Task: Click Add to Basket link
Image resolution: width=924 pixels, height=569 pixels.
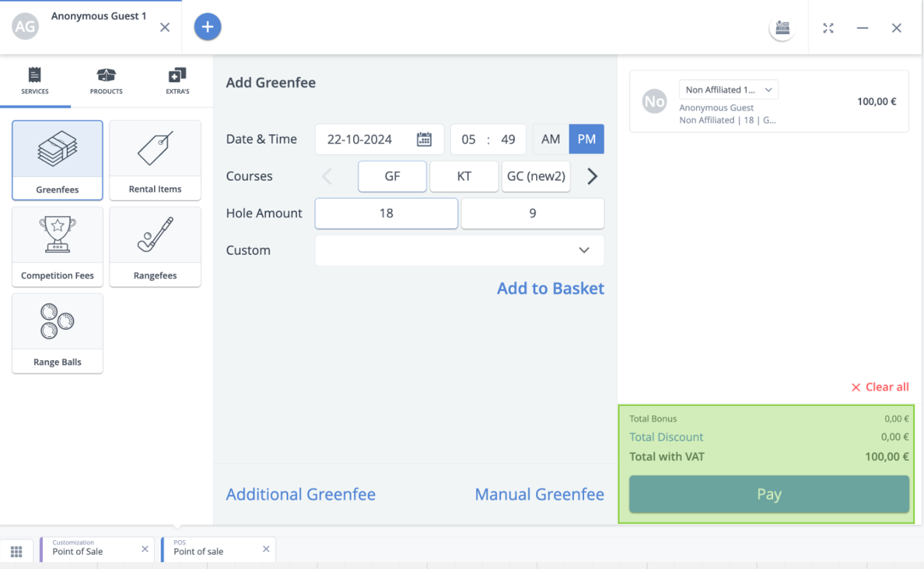Action: point(550,289)
